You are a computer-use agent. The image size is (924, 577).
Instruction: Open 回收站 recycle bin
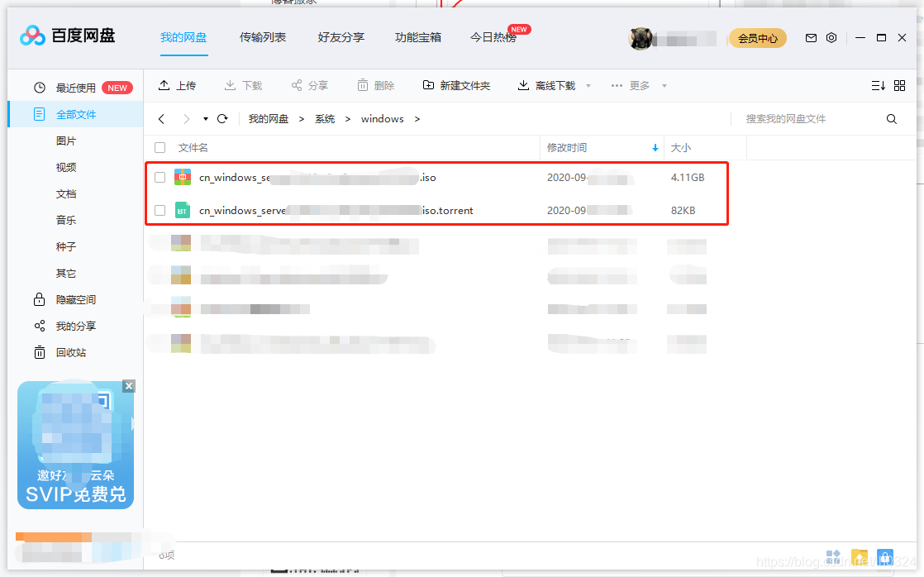60,352
